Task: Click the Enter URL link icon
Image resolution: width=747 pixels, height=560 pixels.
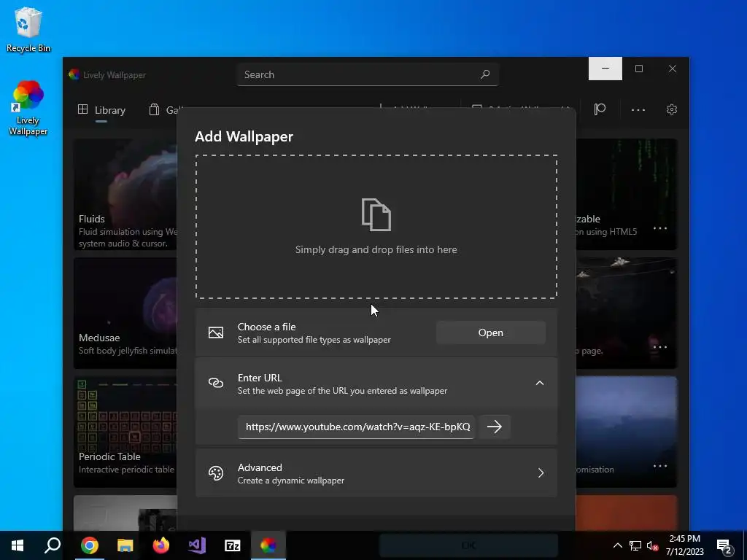Action: point(216,383)
